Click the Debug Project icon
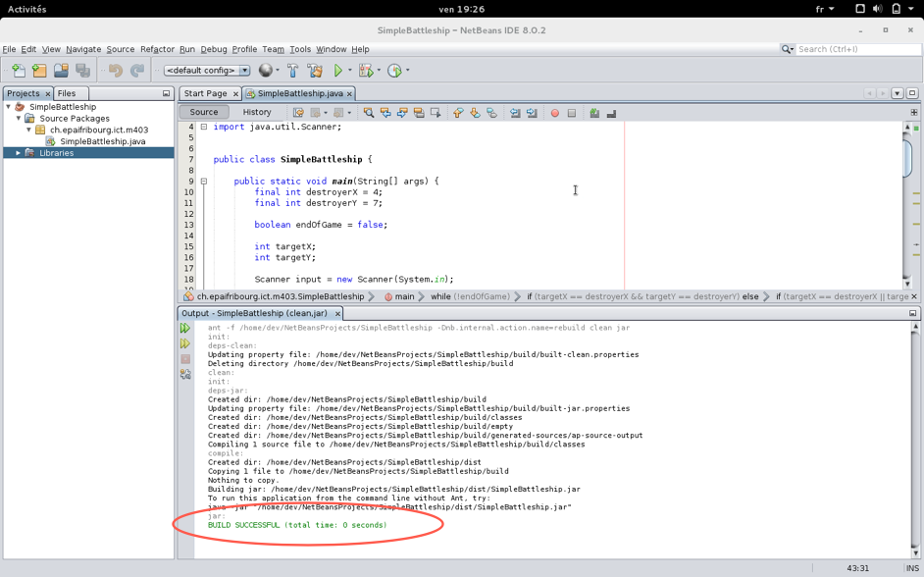924x577 pixels. coord(365,70)
